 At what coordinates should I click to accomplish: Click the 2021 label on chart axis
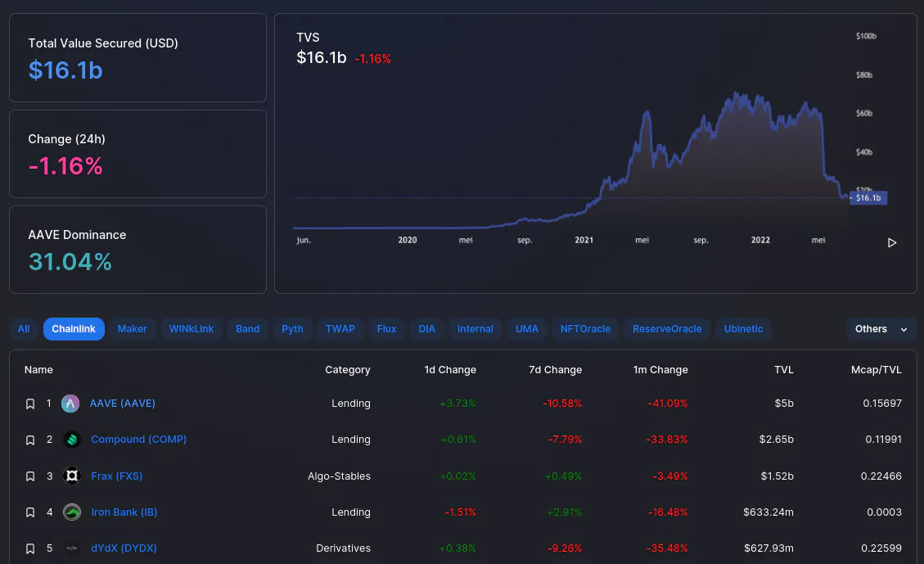[584, 240]
